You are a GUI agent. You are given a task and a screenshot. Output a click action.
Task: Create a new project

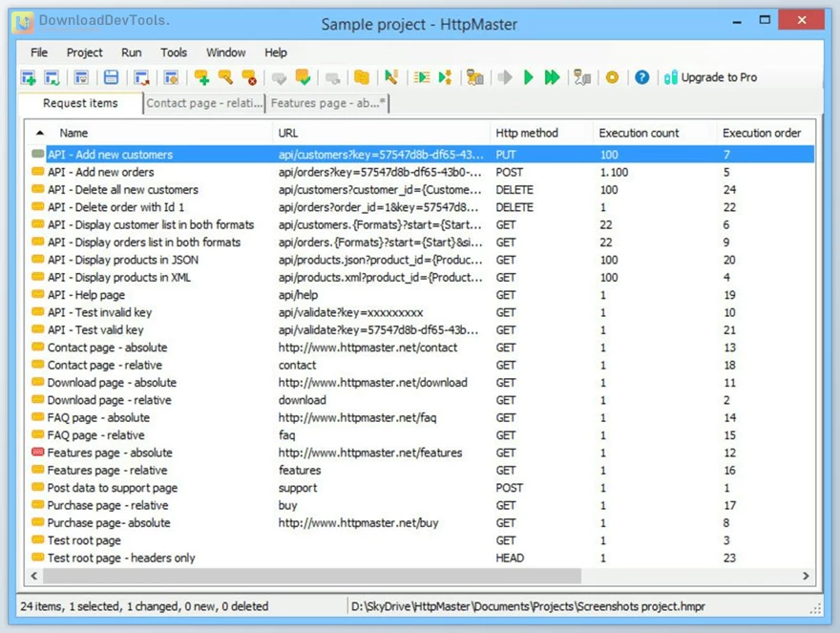[x=31, y=77]
